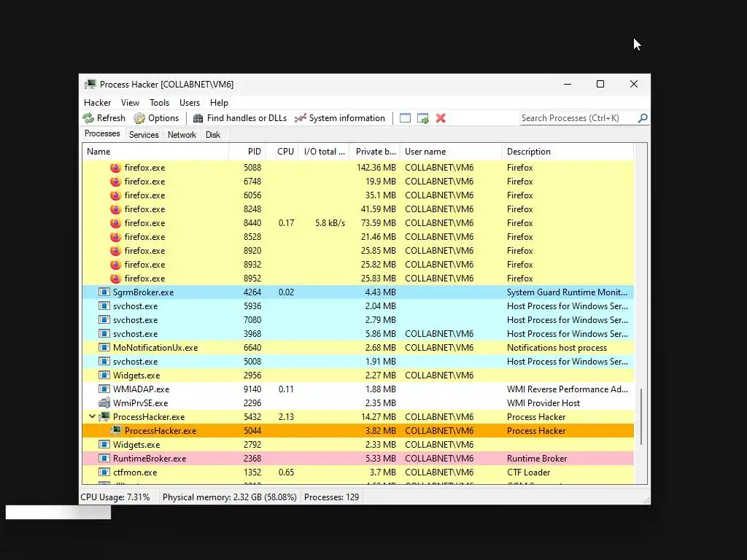Click WMIADAP.exe process icon
The height and width of the screenshot is (560, 747).
104,389
